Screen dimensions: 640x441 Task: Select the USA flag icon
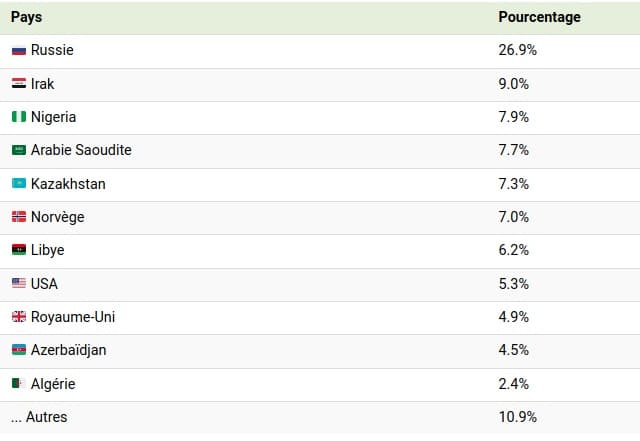(19, 283)
